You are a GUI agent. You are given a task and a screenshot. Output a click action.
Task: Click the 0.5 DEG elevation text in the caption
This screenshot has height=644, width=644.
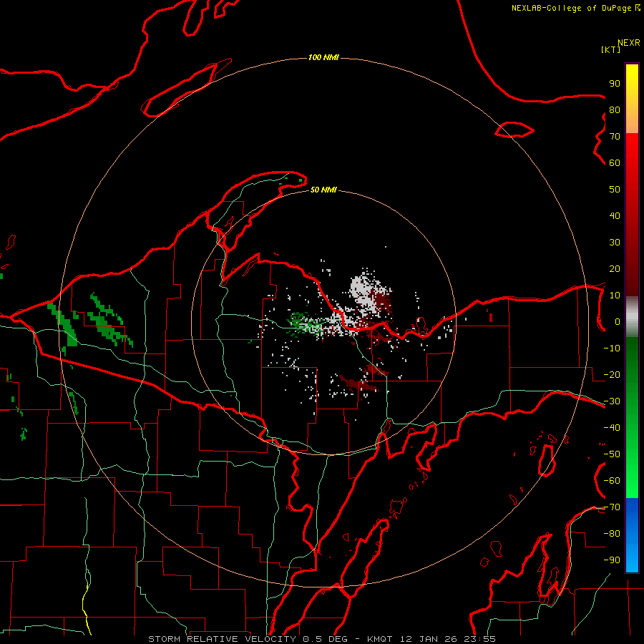point(325,639)
